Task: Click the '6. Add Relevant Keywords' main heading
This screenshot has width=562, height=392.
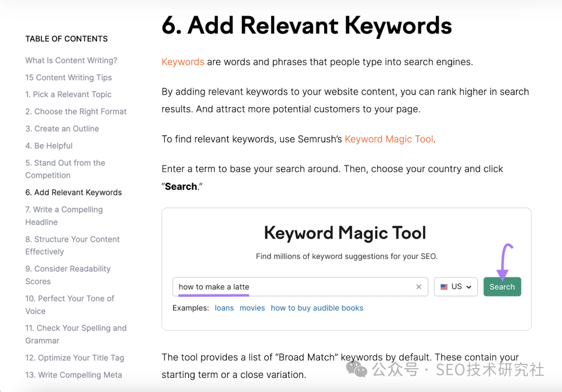Action: coord(307,26)
